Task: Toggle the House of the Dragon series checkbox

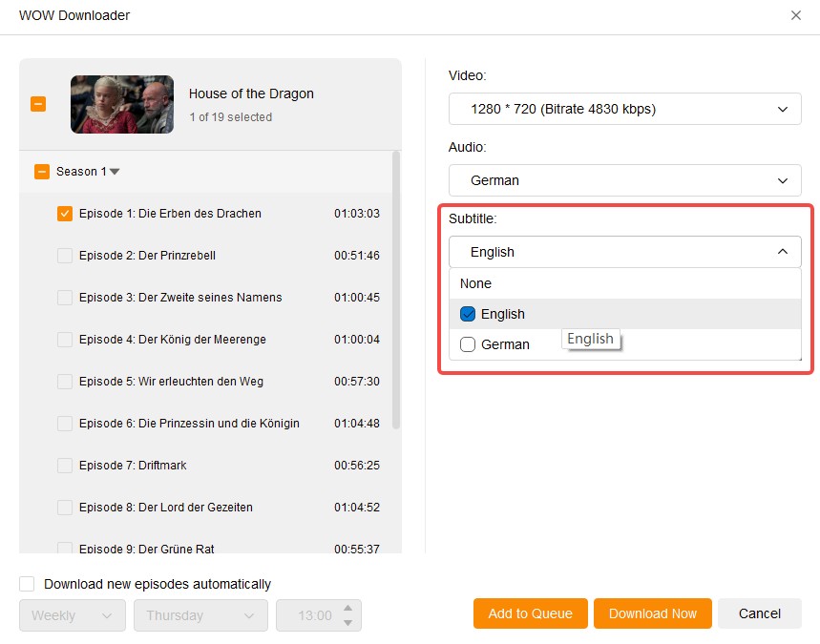Action: [x=38, y=105]
